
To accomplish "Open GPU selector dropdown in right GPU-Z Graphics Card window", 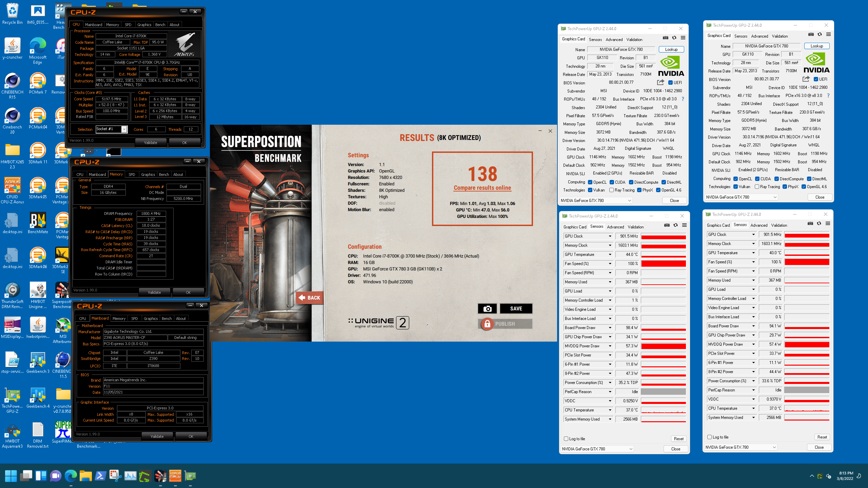I will click(741, 197).
